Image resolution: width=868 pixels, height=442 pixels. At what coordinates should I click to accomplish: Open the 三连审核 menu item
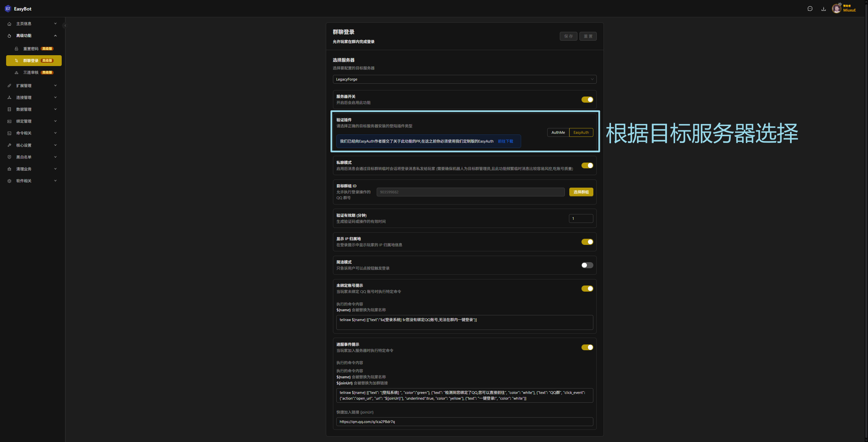click(31, 72)
